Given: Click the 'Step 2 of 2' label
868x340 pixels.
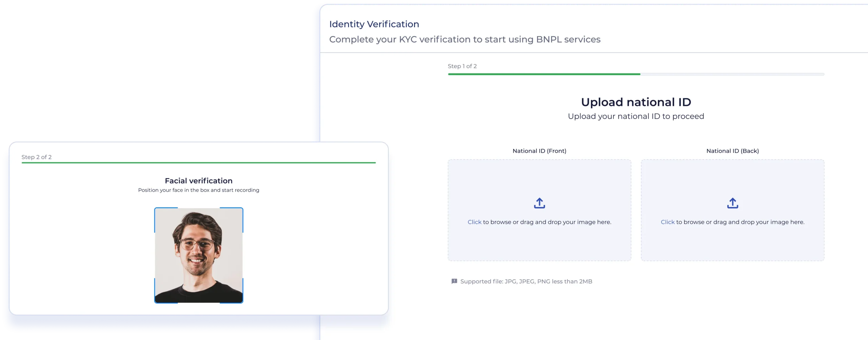Looking at the screenshot, I should pos(37,157).
